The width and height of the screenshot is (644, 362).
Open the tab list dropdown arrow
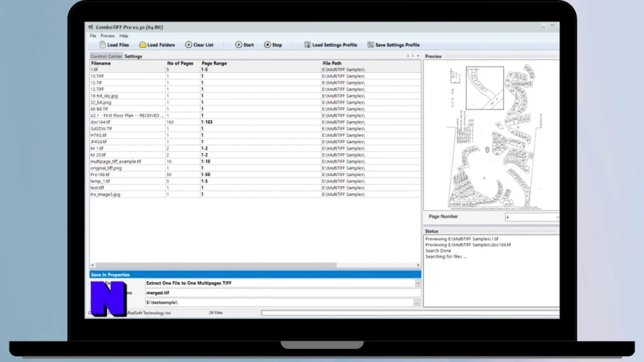(418, 56)
